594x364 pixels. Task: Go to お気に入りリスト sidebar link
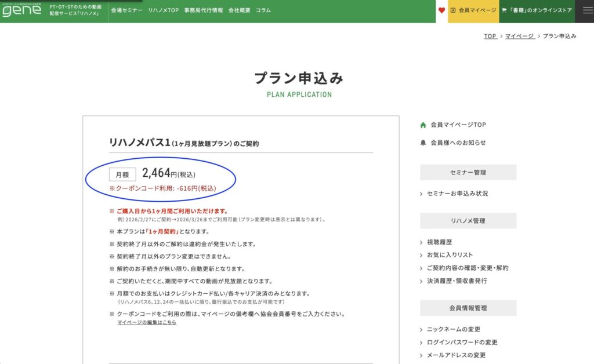point(450,255)
